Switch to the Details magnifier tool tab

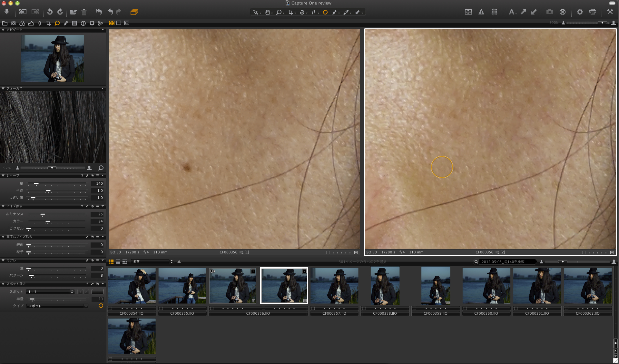point(57,23)
